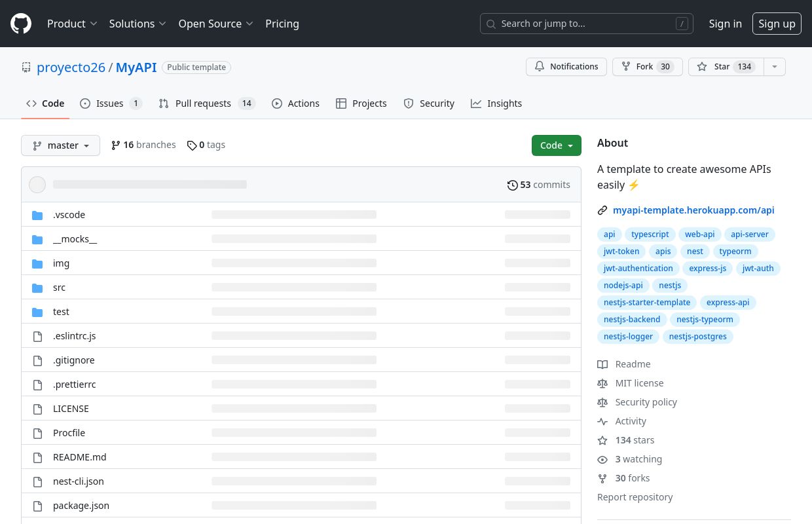Open the __mocks__ folder
The height and width of the screenshot is (524, 812).
[75, 239]
